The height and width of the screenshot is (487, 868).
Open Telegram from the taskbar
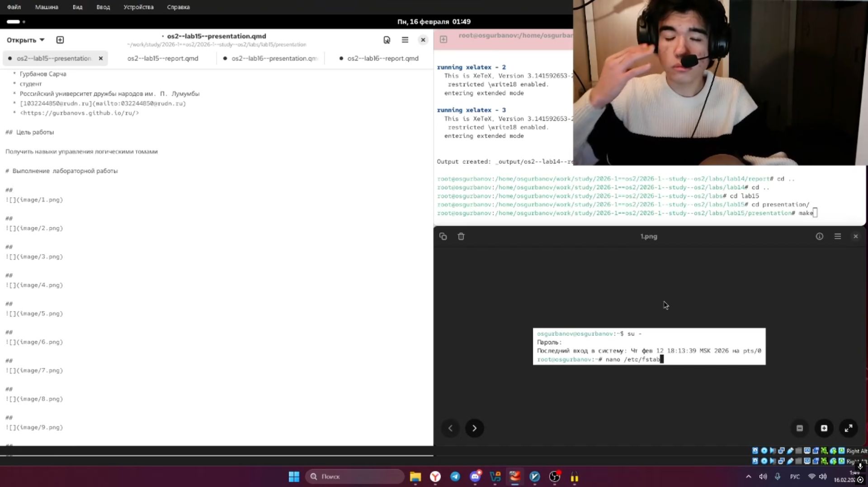pyautogui.click(x=455, y=477)
